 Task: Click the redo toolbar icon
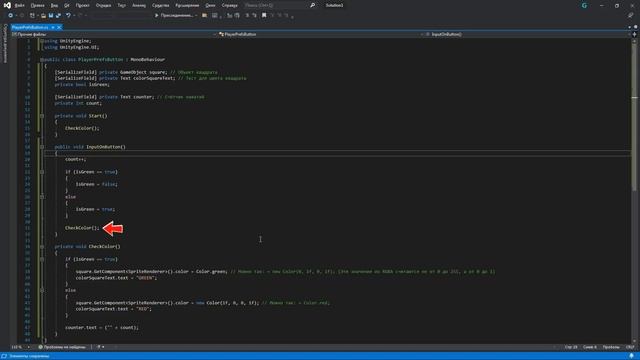(80, 16)
